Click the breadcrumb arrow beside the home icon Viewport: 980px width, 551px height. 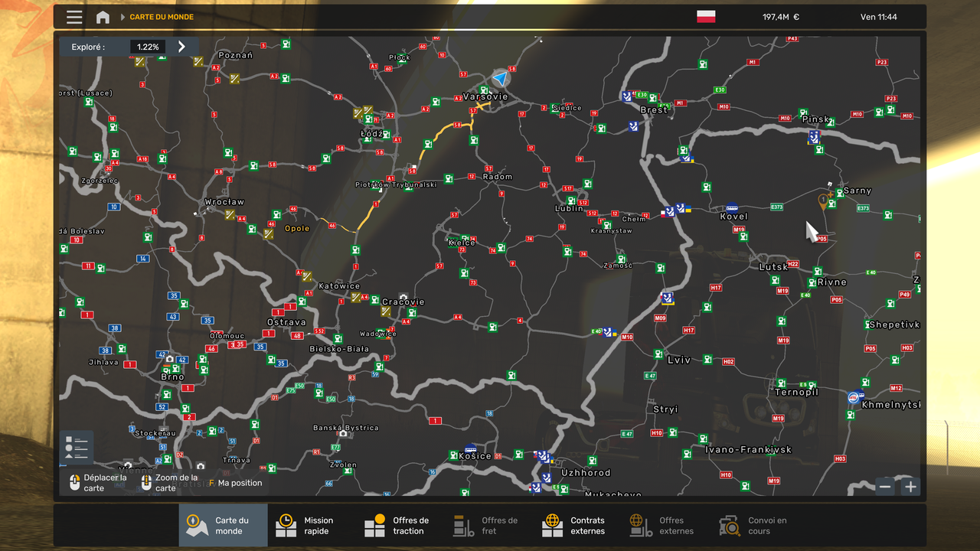tap(121, 17)
